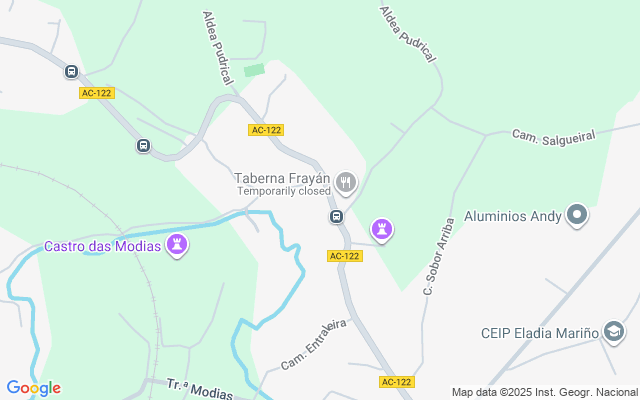This screenshot has height=400, width=640.
Task: Click the AC-122 shield in the upper left
Action: tap(97, 93)
